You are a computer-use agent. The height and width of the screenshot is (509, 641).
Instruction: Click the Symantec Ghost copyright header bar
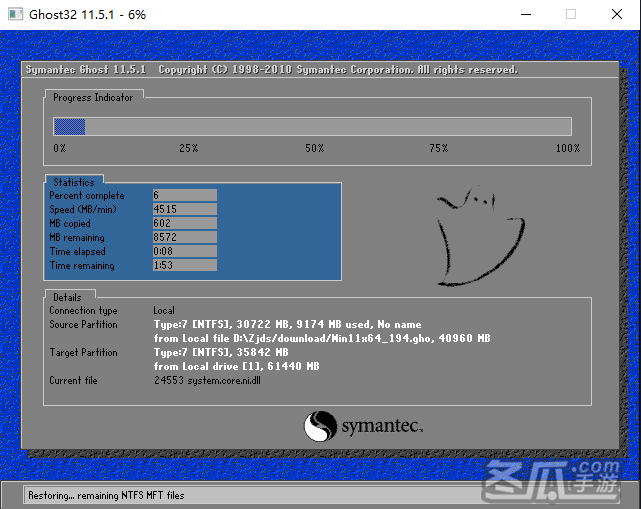click(x=272, y=70)
